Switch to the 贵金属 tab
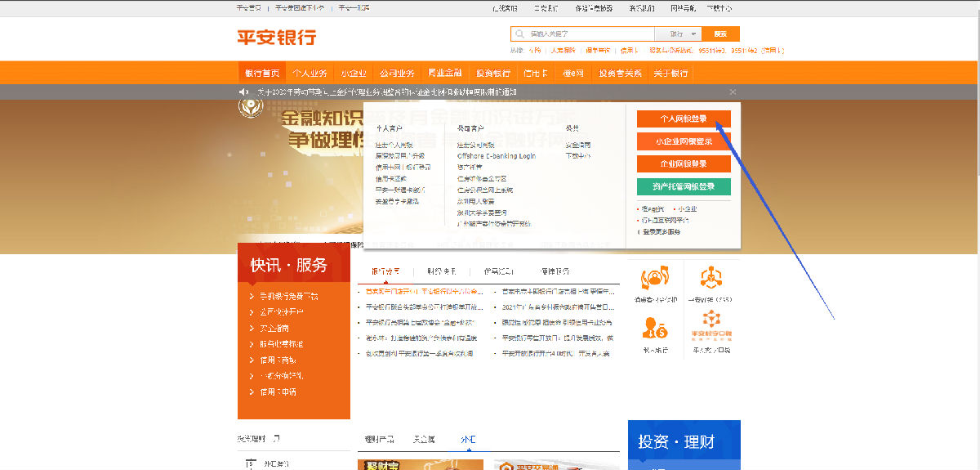 [425, 440]
